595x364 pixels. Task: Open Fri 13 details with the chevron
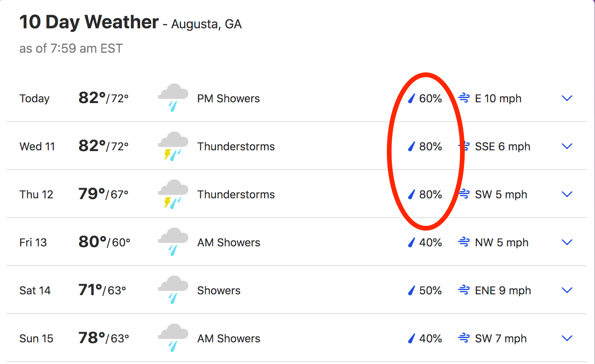tap(567, 242)
